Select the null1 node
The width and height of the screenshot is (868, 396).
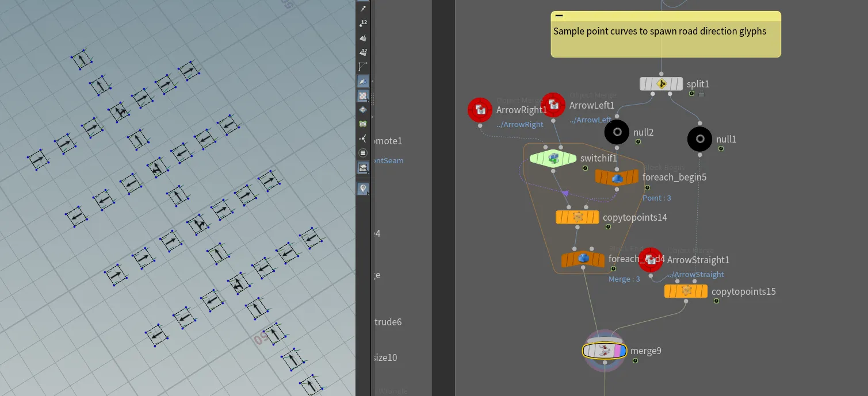(x=700, y=139)
